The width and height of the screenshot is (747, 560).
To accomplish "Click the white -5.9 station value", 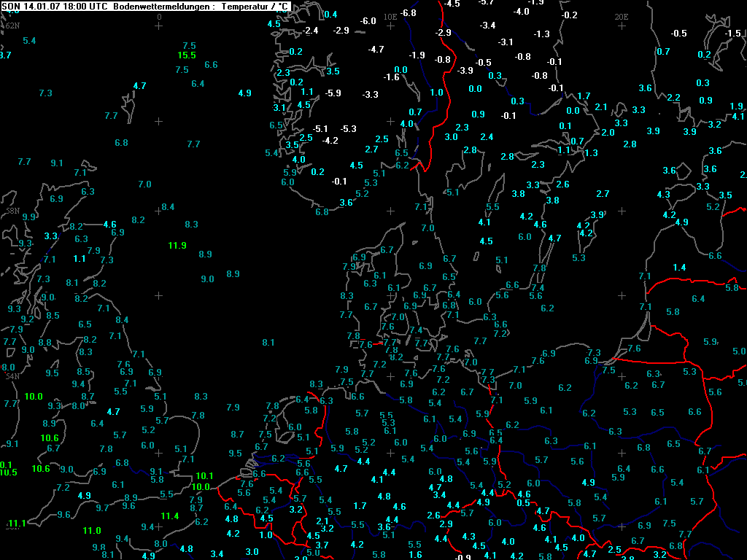I will pyautogui.click(x=333, y=93).
